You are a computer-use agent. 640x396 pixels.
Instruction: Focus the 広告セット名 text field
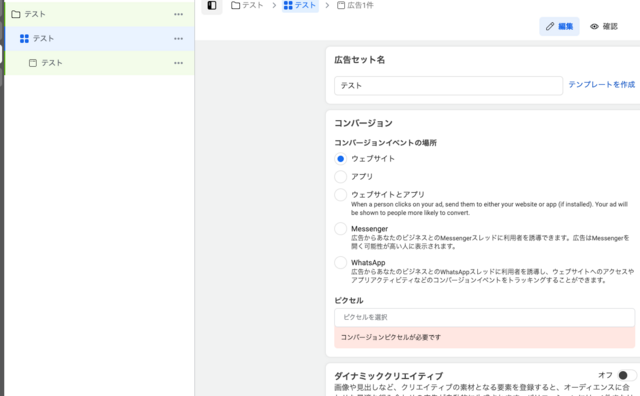coord(448,86)
